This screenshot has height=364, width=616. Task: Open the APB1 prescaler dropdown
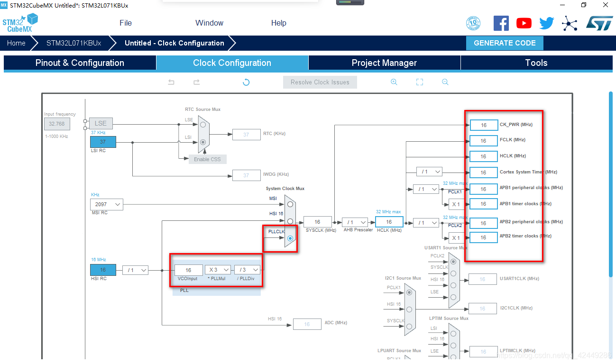coord(426,189)
